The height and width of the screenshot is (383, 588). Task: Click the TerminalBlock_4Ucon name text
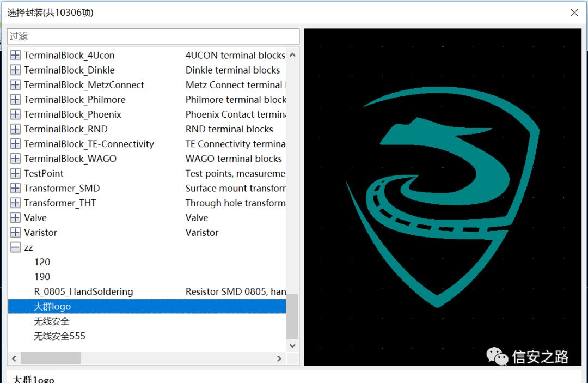(x=69, y=55)
